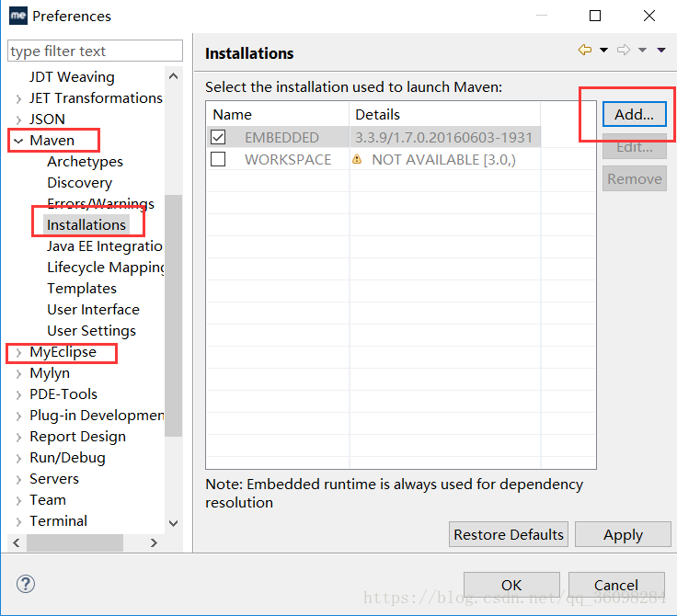The height and width of the screenshot is (616, 677).
Task: Expand the Team tree node
Action: [x=18, y=501]
